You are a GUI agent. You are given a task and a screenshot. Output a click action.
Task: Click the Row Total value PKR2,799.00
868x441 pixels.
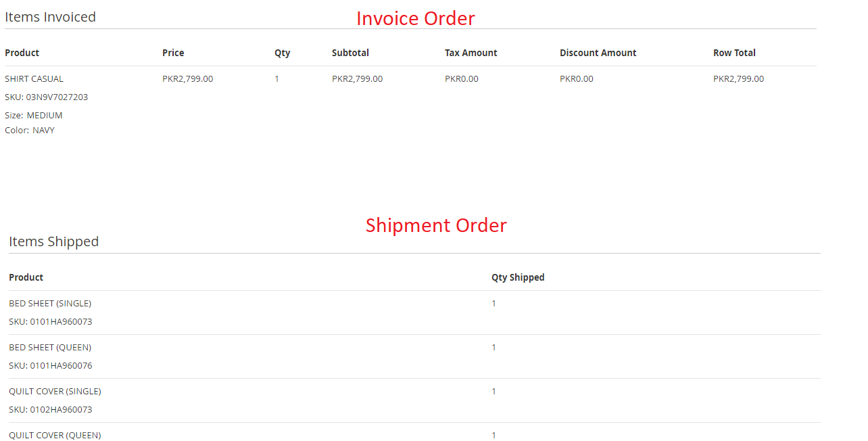738,78
